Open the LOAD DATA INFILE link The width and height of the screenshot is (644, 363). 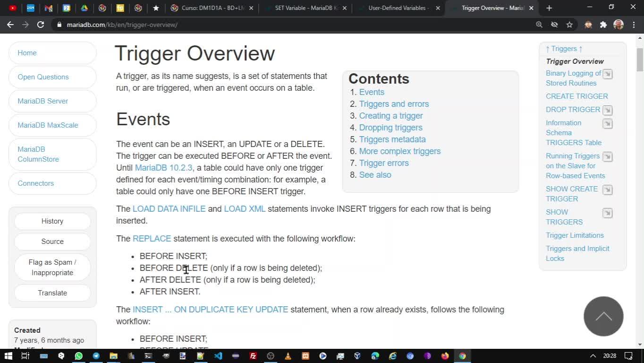[x=169, y=209]
